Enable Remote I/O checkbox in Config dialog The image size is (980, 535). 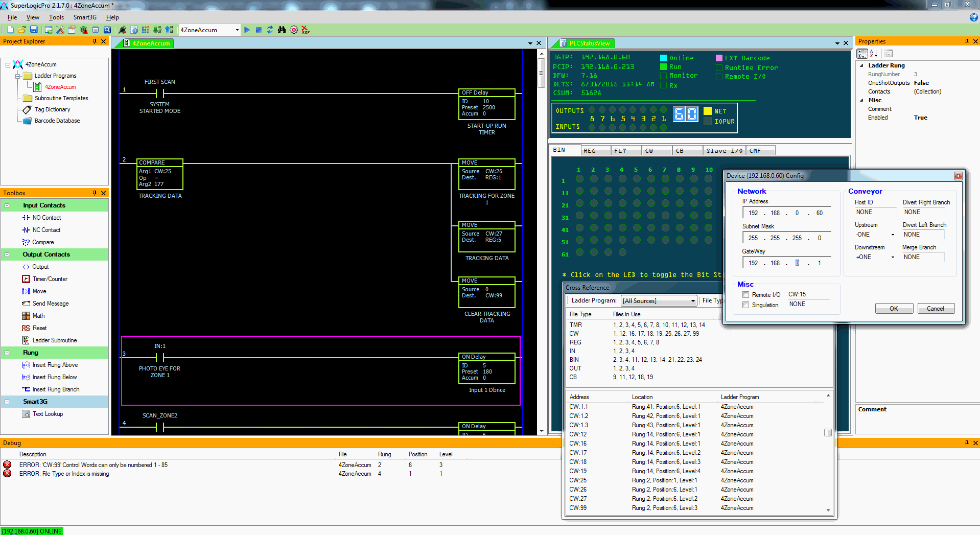point(745,295)
